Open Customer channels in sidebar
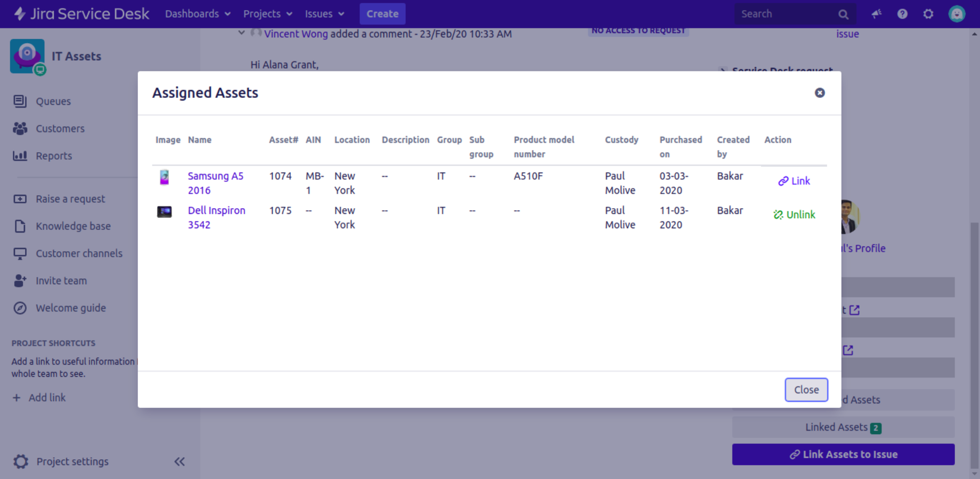Screen dimensions: 980x479 pos(79,253)
